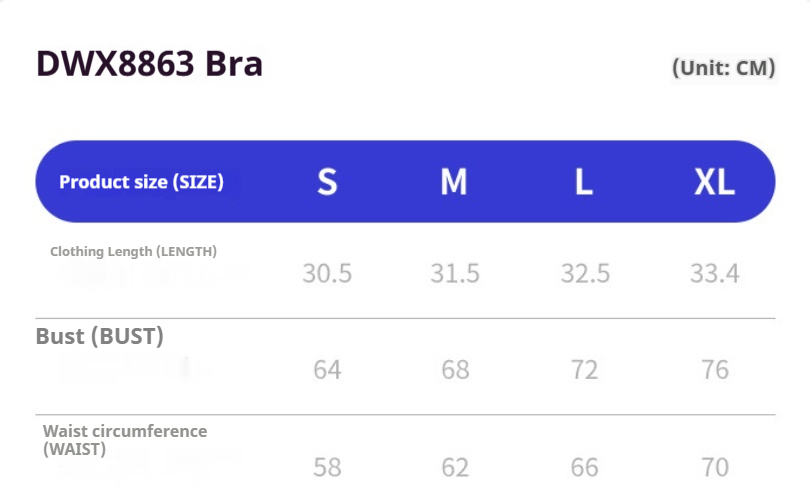This screenshot has width=810, height=503.
Task: Click the waist value 58
Action: (327, 467)
